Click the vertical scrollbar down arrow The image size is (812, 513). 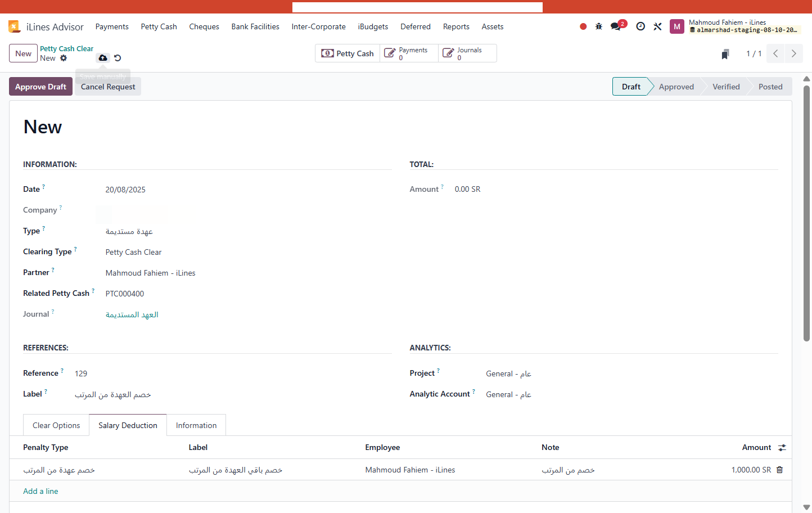(806, 507)
